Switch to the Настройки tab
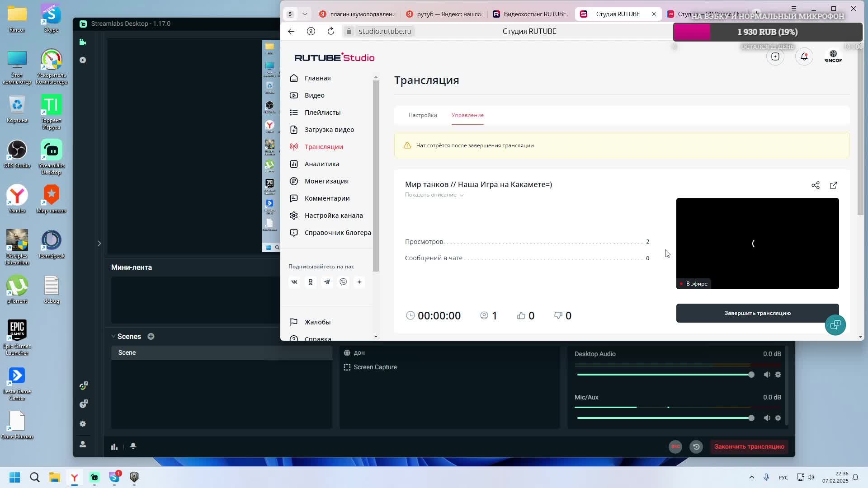 pos(423,115)
